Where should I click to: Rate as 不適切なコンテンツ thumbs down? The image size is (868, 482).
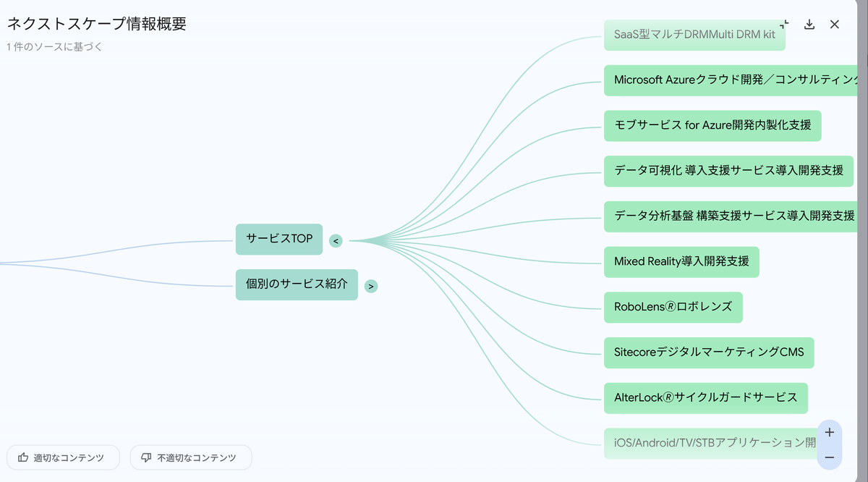pos(191,457)
